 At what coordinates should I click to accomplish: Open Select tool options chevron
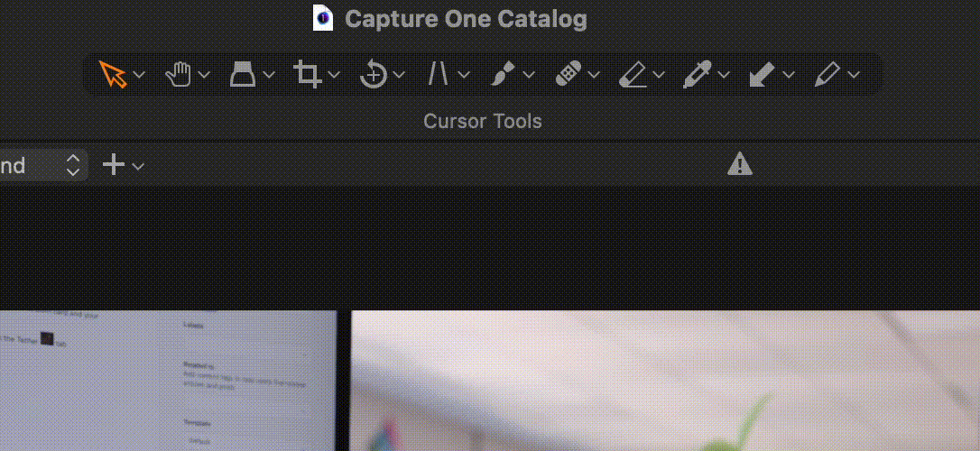tap(139, 75)
